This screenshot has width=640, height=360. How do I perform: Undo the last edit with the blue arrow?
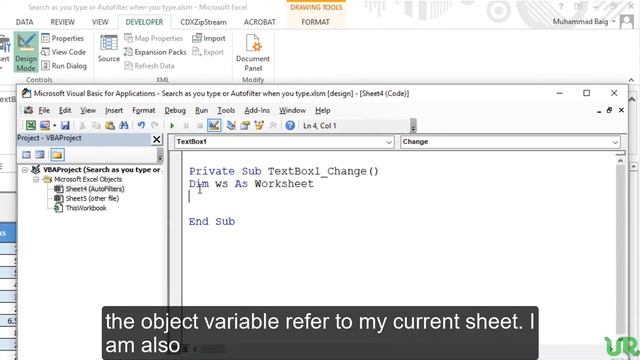click(141, 125)
